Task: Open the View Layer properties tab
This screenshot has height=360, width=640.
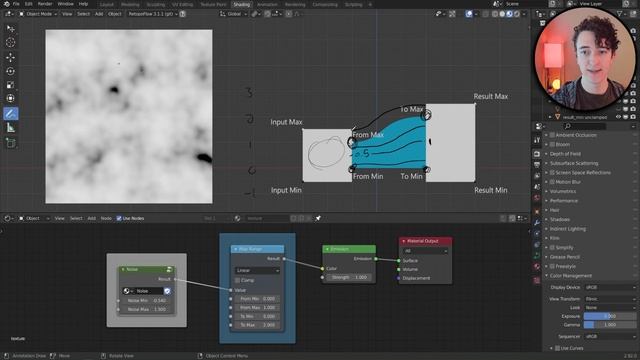Action: 537,176
